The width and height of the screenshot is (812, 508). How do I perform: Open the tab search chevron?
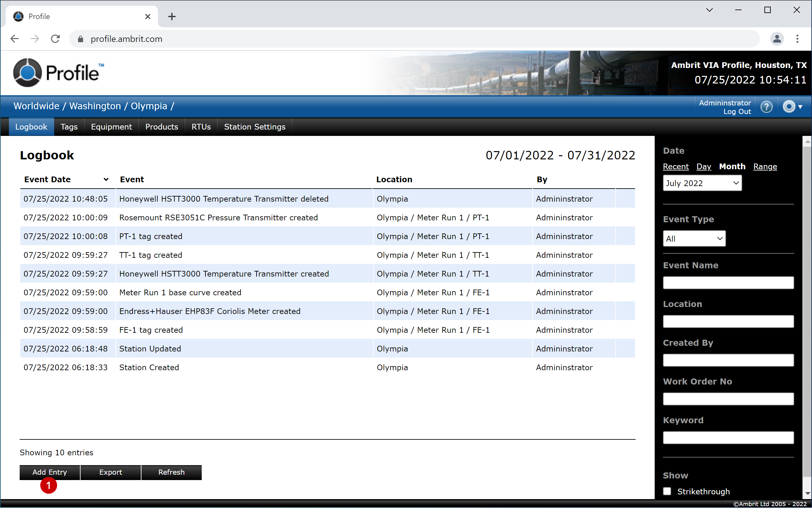tap(709, 10)
